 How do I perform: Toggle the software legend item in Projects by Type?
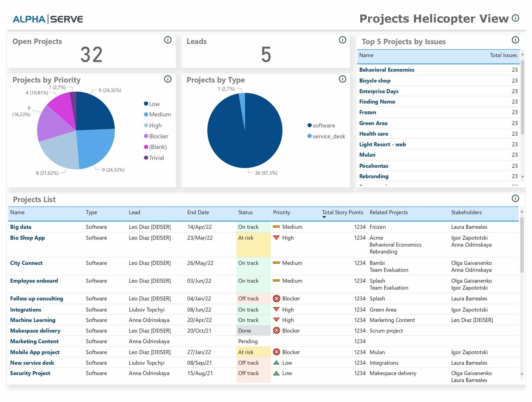point(321,125)
